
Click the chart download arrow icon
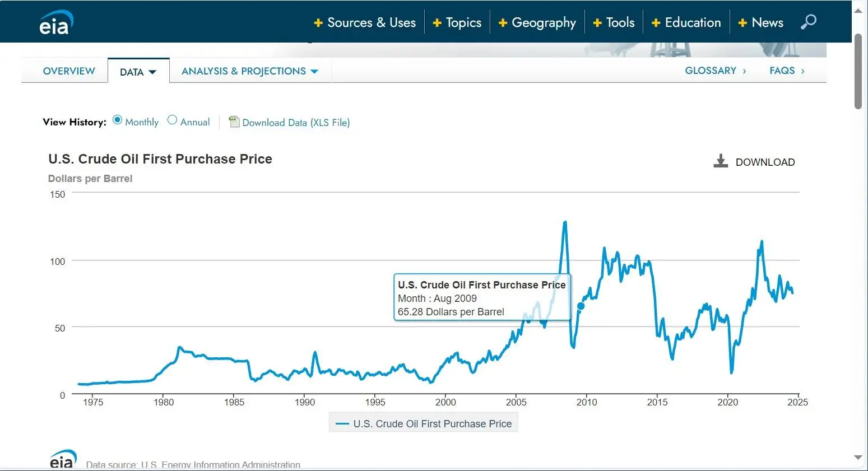[x=720, y=161]
